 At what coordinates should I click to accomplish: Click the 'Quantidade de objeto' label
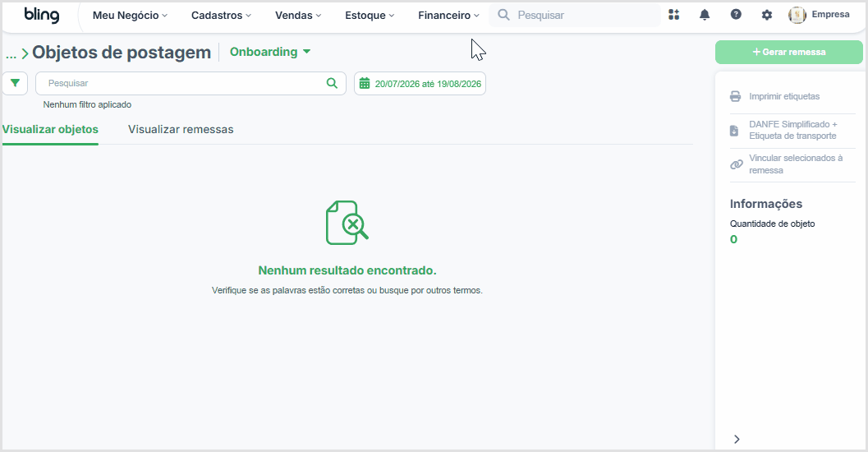pos(772,224)
